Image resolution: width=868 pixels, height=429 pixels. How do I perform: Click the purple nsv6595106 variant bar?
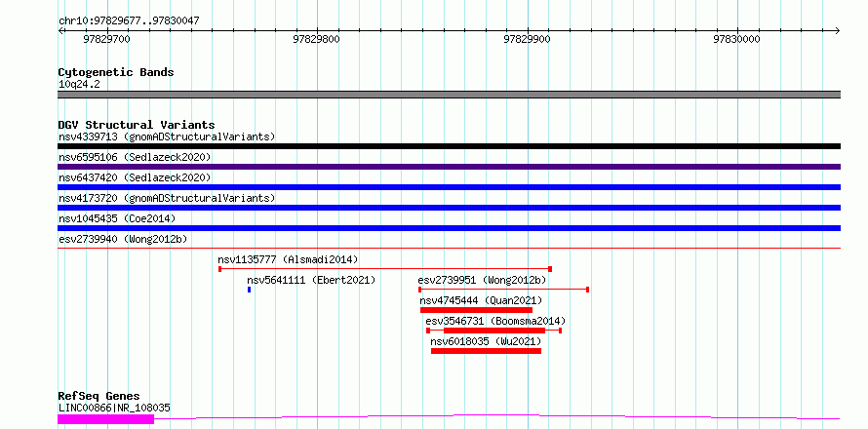(449, 167)
